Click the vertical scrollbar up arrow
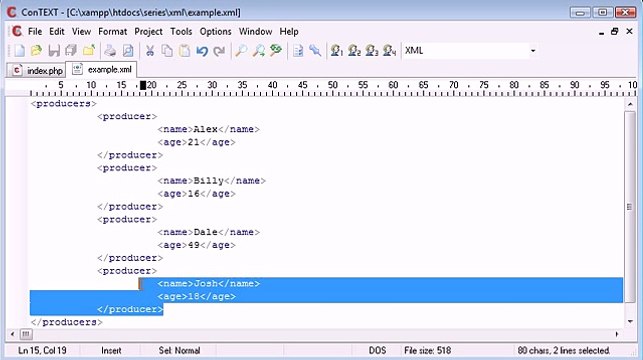Screen dimensions: 643x360 click(630, 105)
